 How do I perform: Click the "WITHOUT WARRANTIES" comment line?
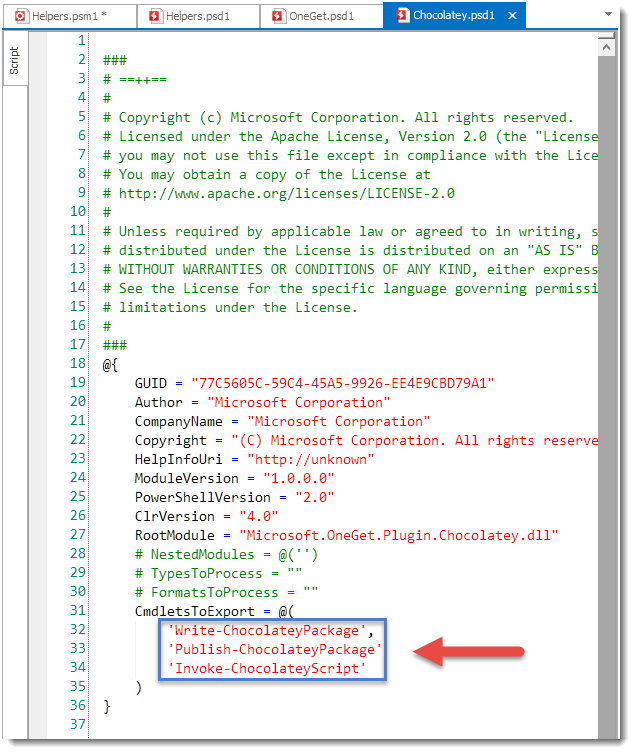[x=350, y=269]
